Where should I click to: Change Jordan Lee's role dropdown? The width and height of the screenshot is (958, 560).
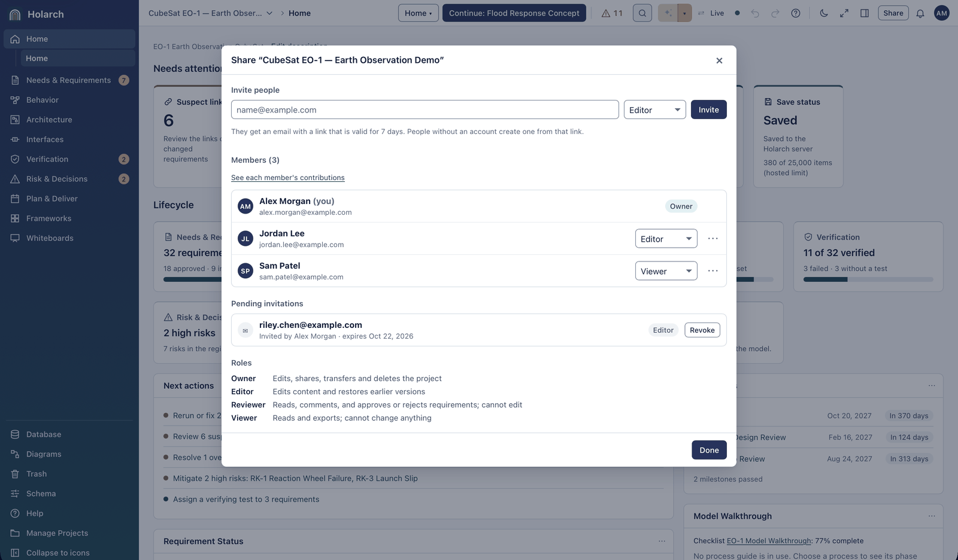click(x=666, y=239)
